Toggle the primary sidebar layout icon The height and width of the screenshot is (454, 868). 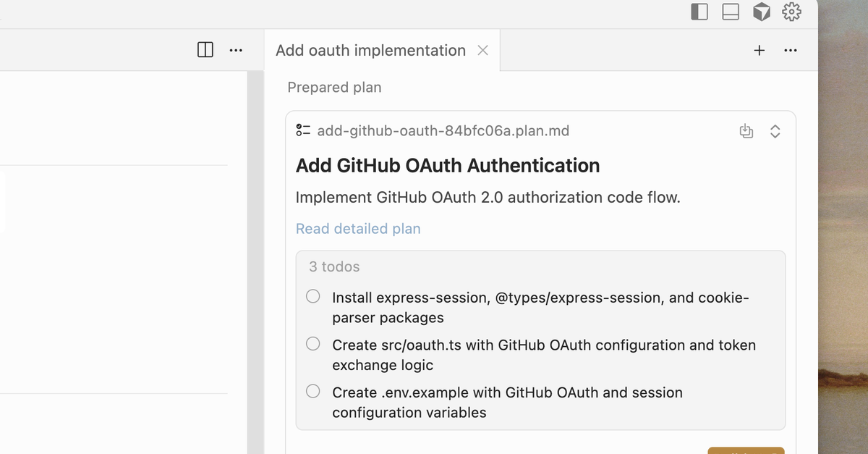(x=699, y=12)
